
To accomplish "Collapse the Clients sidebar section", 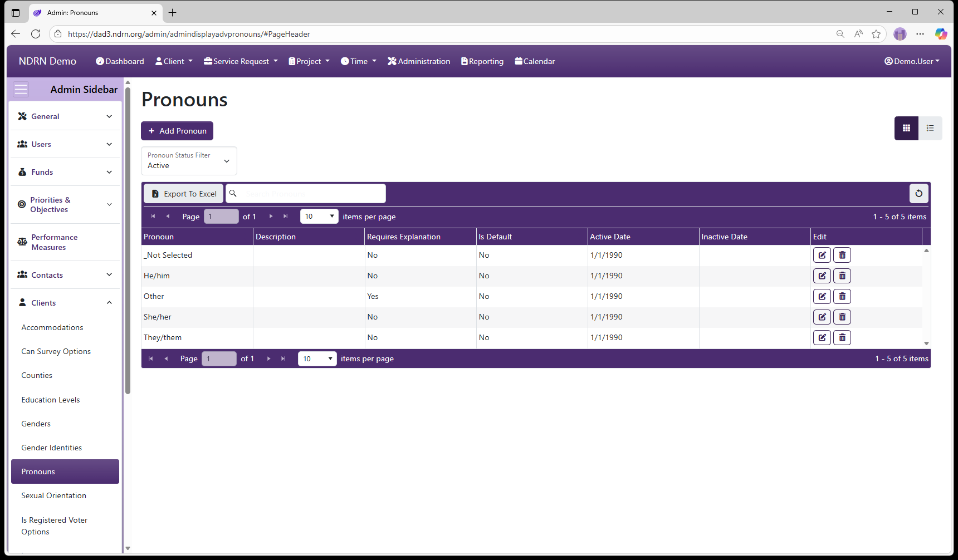I will 65,303.
